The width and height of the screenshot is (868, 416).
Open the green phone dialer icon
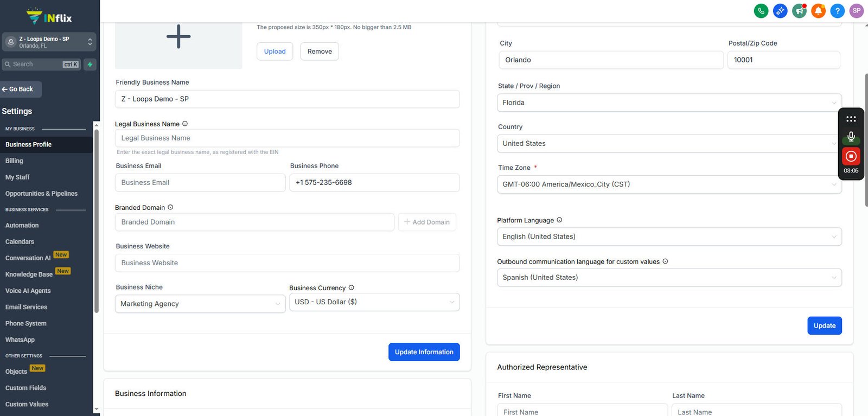[x=761, y=10]
